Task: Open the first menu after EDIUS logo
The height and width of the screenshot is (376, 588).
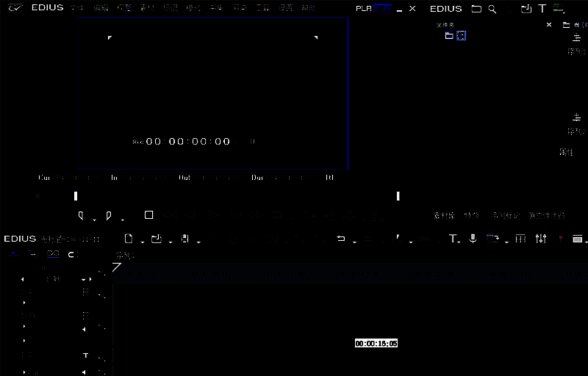Action: 76,8
